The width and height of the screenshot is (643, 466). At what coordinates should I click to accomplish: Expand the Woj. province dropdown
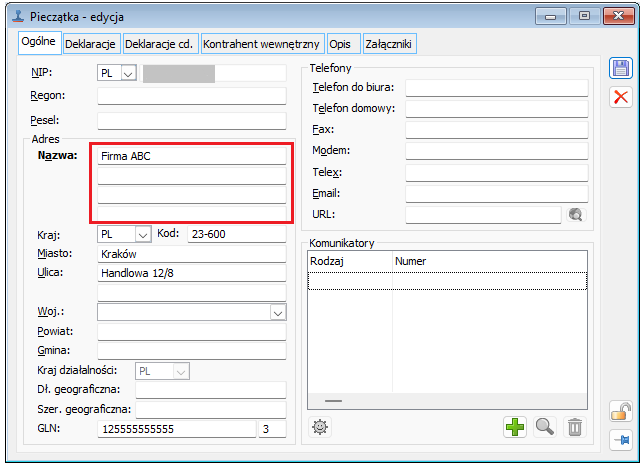(277, 312)
